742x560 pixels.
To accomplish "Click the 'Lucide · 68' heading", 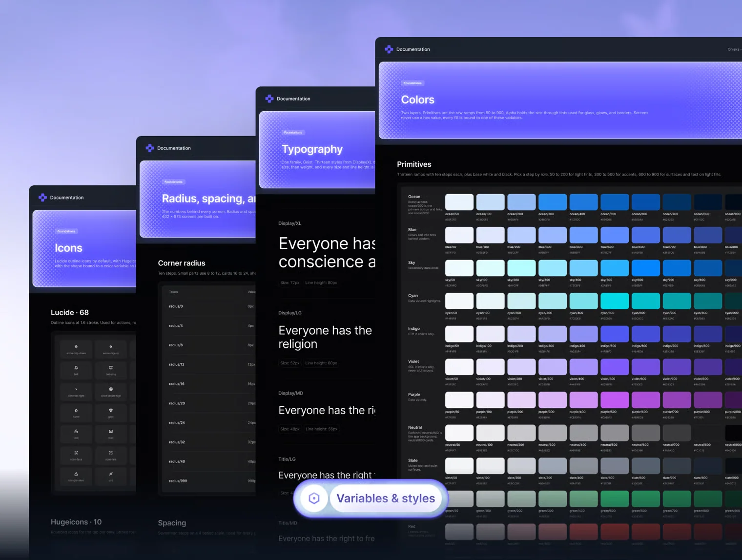I will pos(70,313).
